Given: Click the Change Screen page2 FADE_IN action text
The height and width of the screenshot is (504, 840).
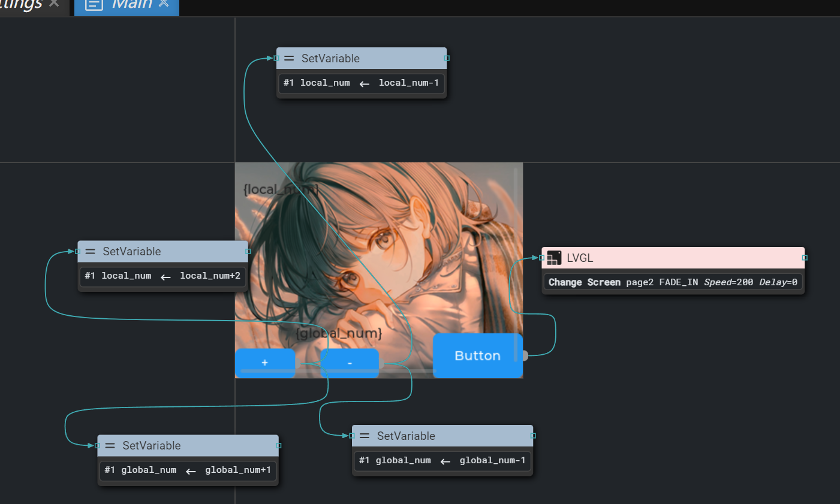Looking at the screenshot, I should [x=673, y=282].
